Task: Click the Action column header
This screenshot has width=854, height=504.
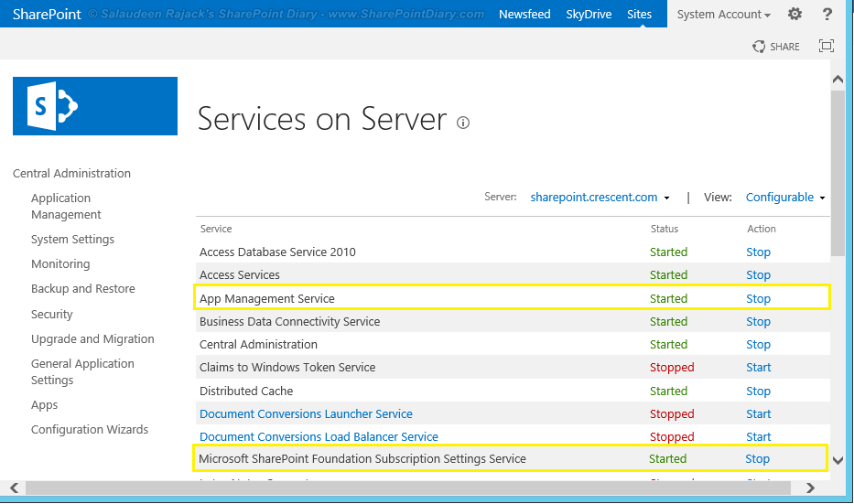Action: [762, 229]
